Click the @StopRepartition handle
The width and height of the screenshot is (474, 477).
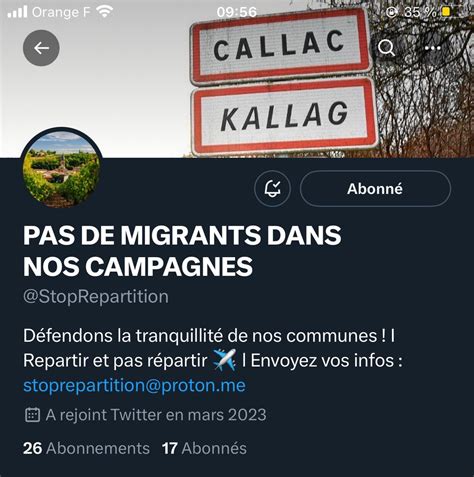pyautogui.click(x=96, y=297)
